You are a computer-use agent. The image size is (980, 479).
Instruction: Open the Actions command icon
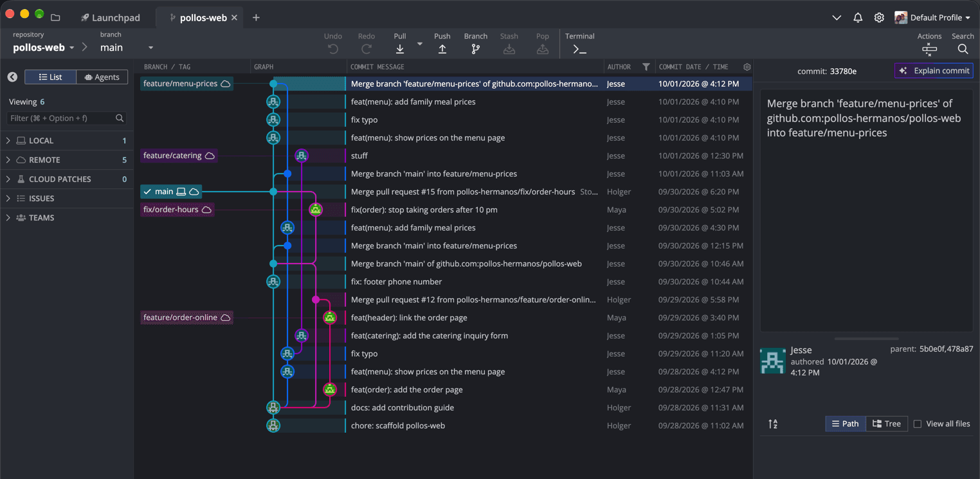(x=929, y=49)
